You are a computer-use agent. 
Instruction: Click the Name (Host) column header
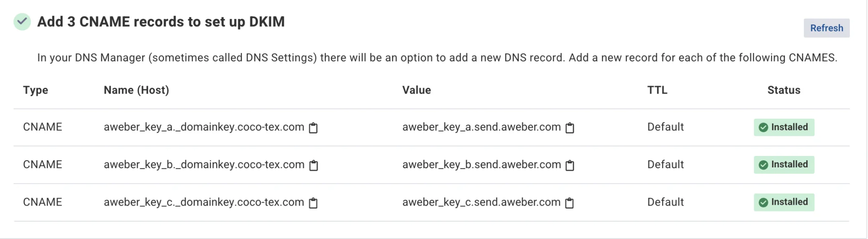(136, 90)
